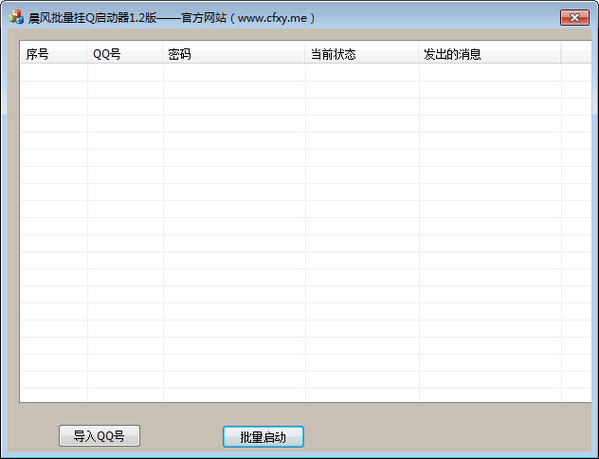Click the first empty cell under 发出的消息
Image resolution: width=599 pixels, height=459 pixels.
[490, 73]
